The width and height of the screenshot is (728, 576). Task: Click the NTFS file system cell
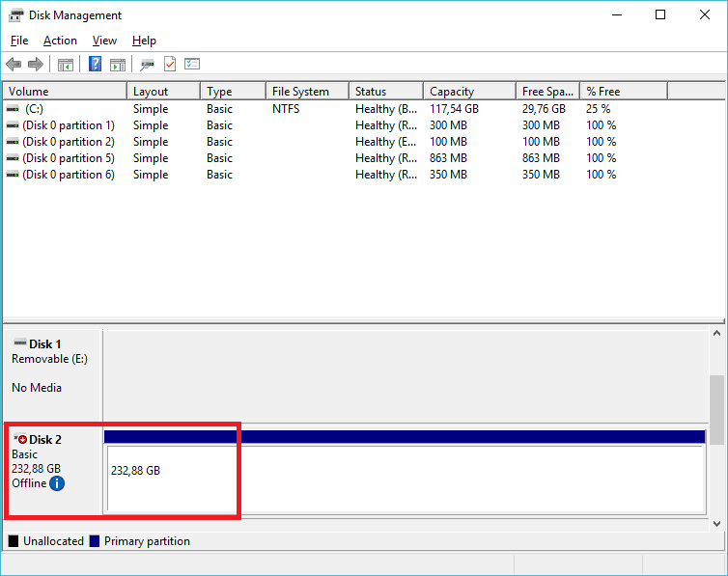(x=286, y=109)
